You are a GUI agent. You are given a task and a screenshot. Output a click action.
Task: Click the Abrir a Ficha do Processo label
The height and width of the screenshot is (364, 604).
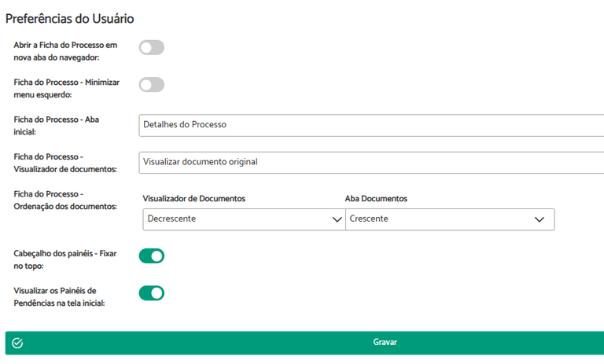click(65, 51)
